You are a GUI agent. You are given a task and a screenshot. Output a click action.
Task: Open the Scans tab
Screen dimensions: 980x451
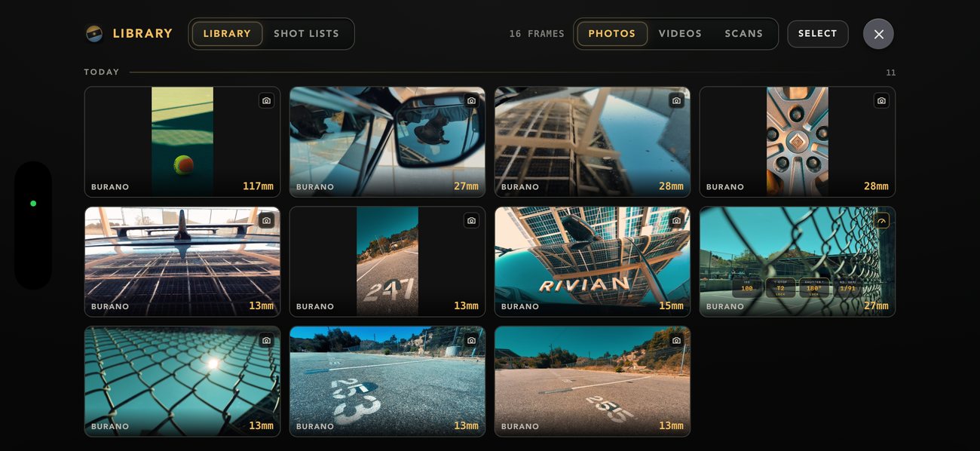[744, 34]
